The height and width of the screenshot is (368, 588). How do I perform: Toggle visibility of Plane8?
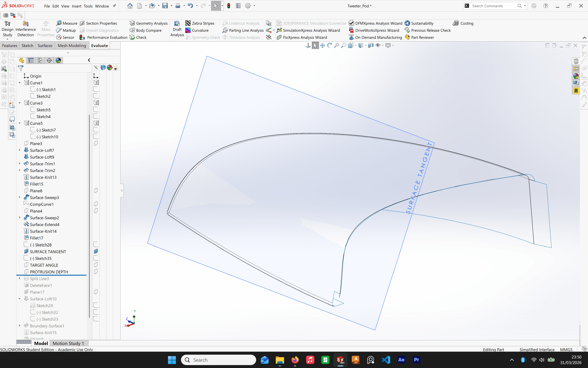coord(96,190)
